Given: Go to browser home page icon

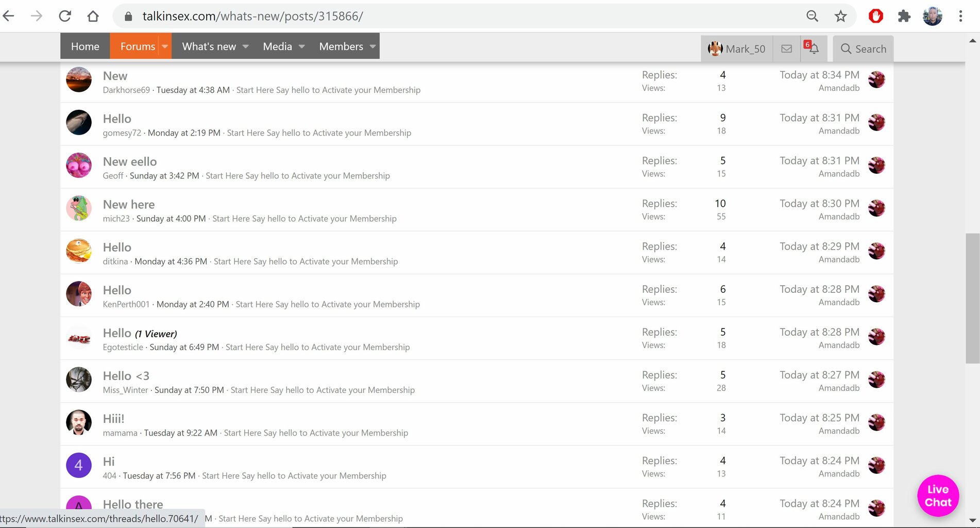Looking at the screenshot, I should coord(93,16).
